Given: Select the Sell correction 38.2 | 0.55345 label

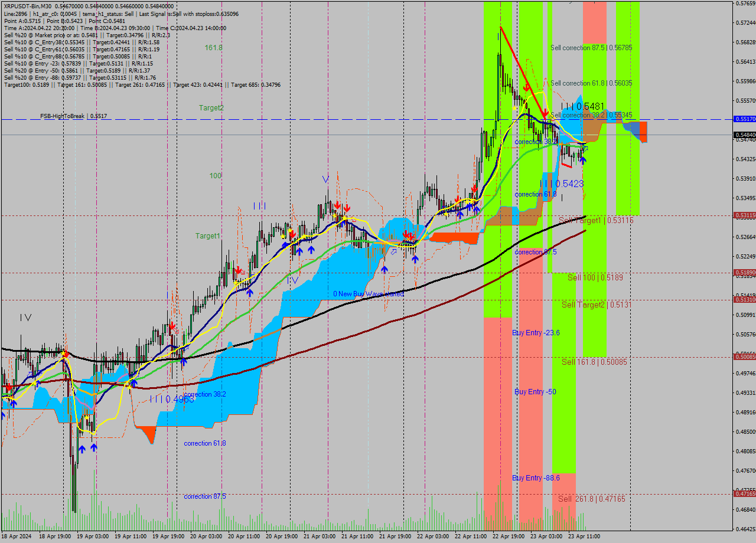Looking at the screenshot, I should pos(591,115).
